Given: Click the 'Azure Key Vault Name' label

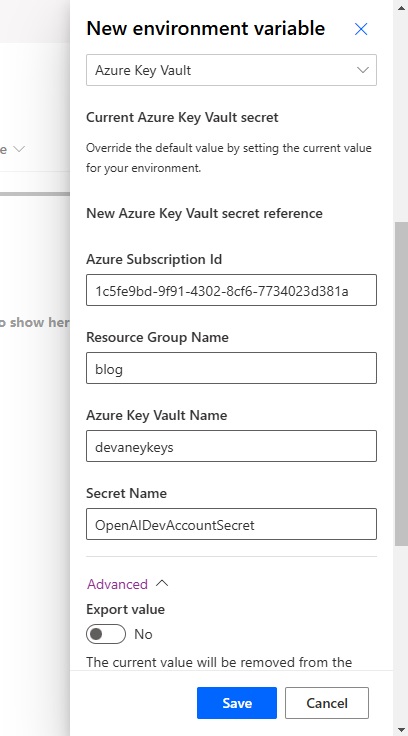Looking at the screenshot, I should (x=157, y=415).
